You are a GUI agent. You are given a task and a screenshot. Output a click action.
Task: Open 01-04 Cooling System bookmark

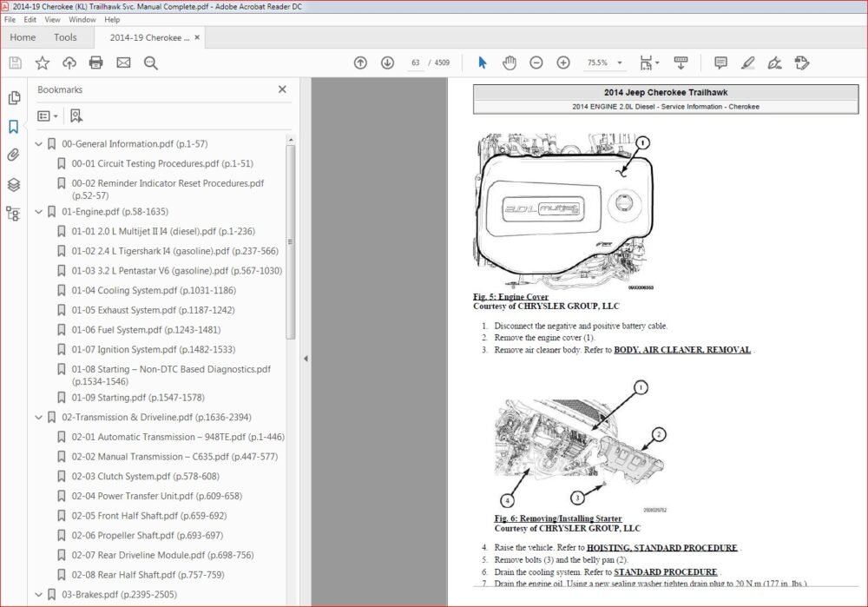click(x=154, y=290)
